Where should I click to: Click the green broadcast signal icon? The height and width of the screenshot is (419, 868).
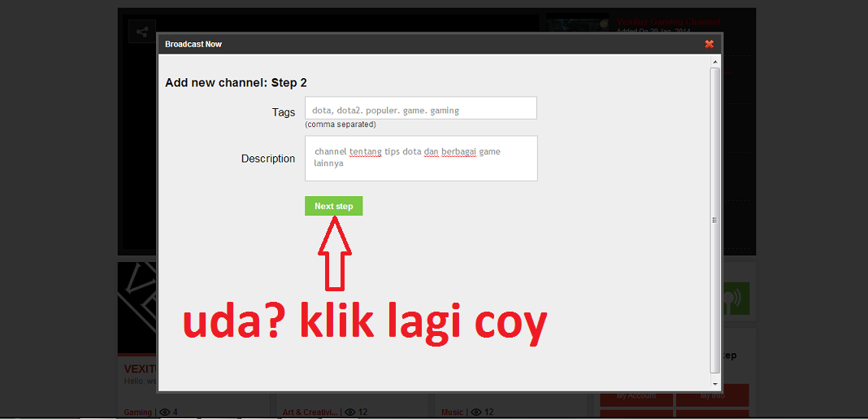735,299
